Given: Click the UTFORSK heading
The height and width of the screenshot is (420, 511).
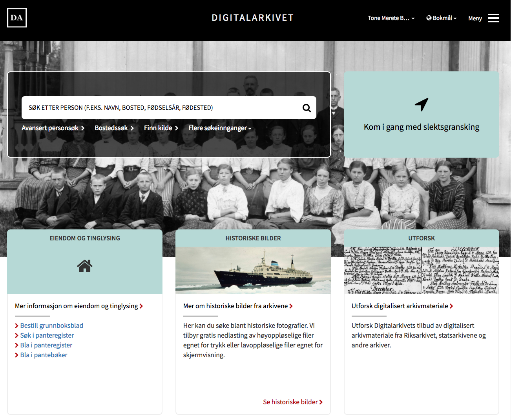Looking at the screenshot, I should pyautogui.click(x=422, y=238).
